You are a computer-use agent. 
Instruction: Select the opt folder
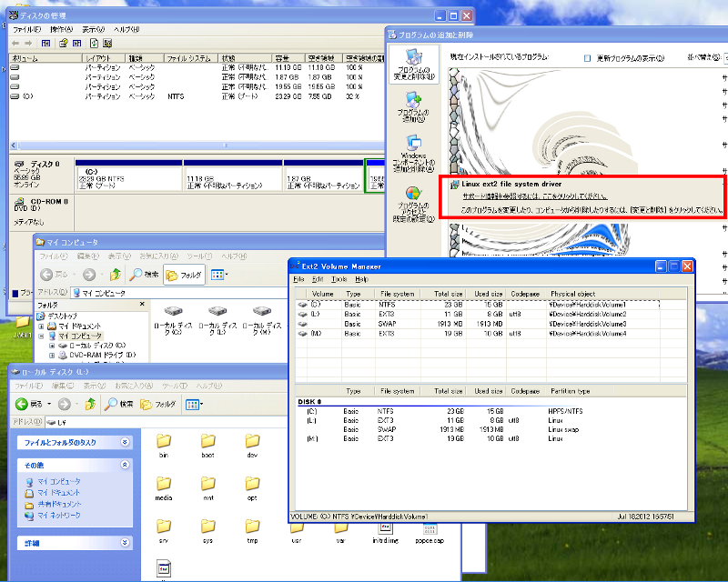click(x=252, y=488)
